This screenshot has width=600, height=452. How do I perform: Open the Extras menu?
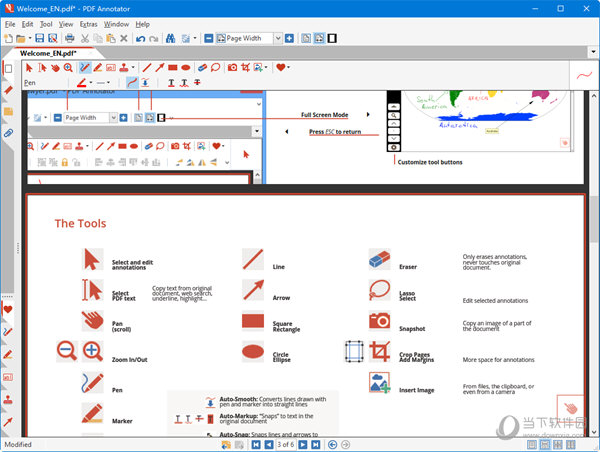(x=88, y=24)
